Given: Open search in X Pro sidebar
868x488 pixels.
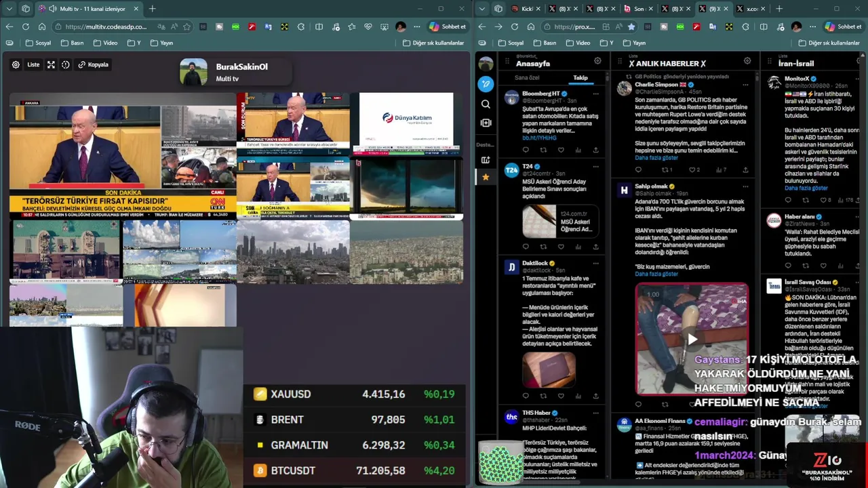Looking at the screenshot, I should 486,104.
